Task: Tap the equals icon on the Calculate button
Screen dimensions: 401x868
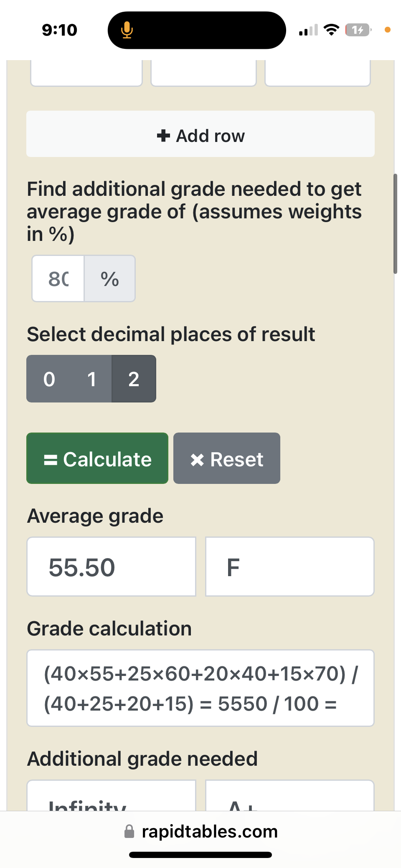Action: (x=51, y=460)
